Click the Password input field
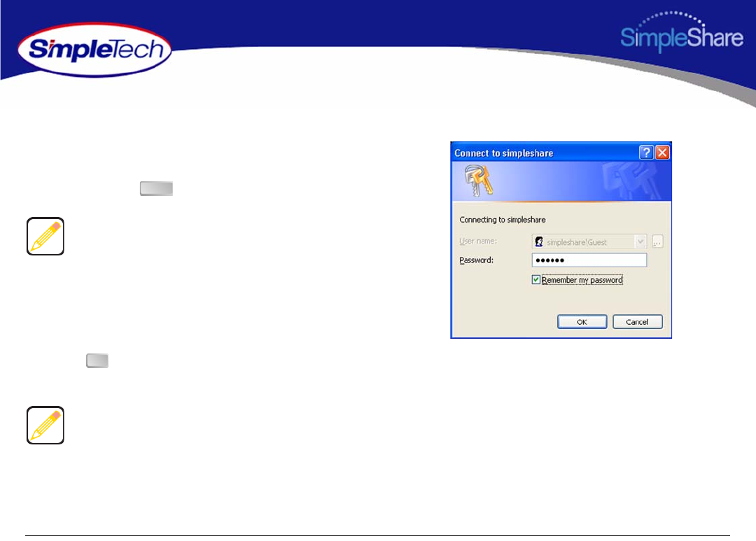Screen dimensions: 756x541 click(589, 260)
